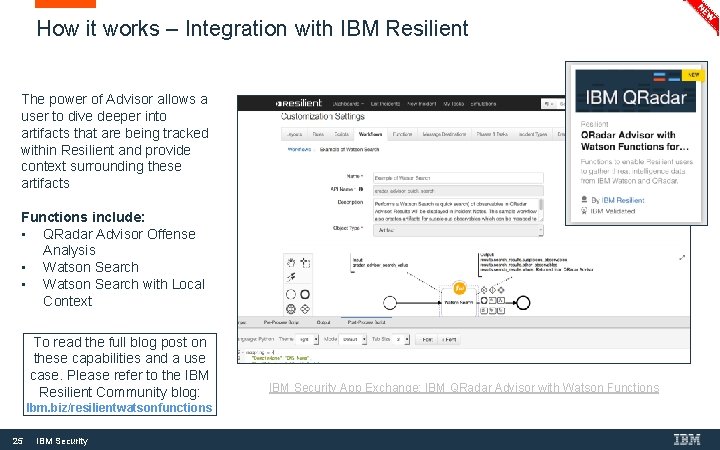Screen dimensions: 720x450
Task: Open the Post-Process Script tab
Action: 366,322
